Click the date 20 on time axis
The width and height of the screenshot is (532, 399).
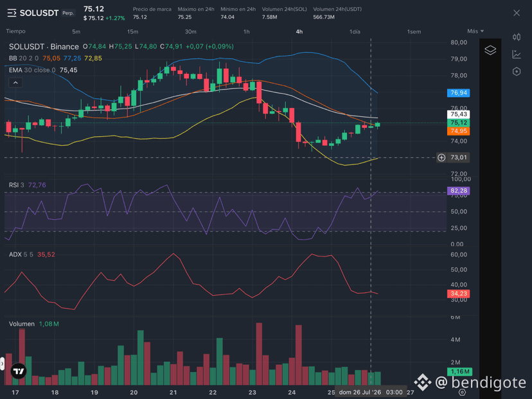[x=134, y=393]
